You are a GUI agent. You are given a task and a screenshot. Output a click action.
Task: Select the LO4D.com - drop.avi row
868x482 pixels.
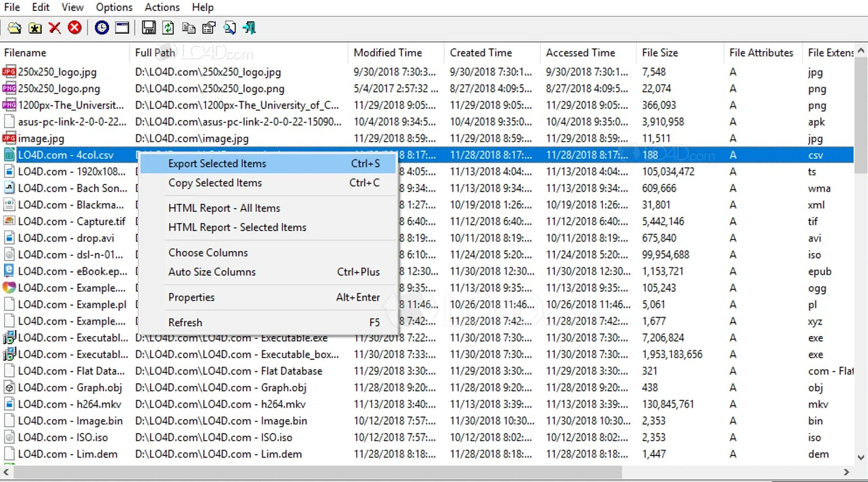point(428,238)
